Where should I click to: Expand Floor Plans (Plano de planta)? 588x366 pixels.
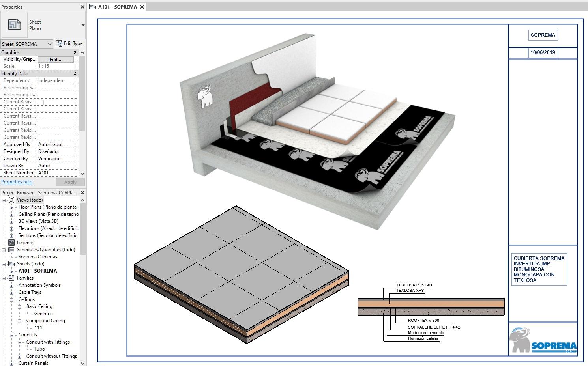pos(11,207)
